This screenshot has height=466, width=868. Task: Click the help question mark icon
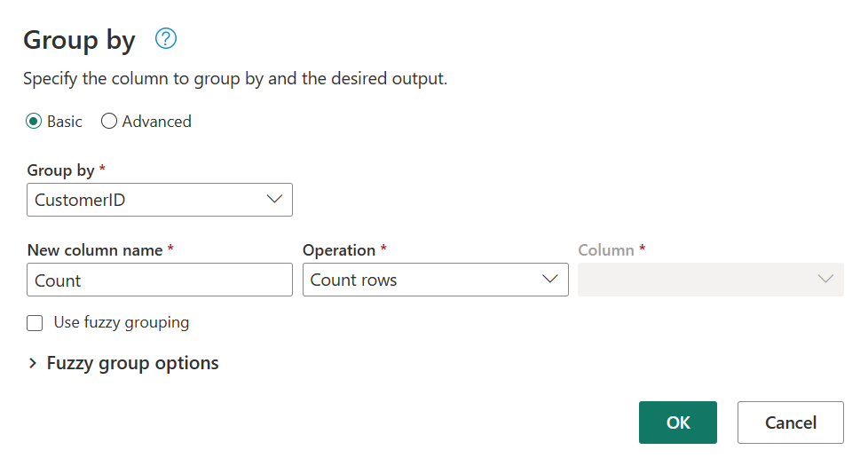click(x=166, y=39)
